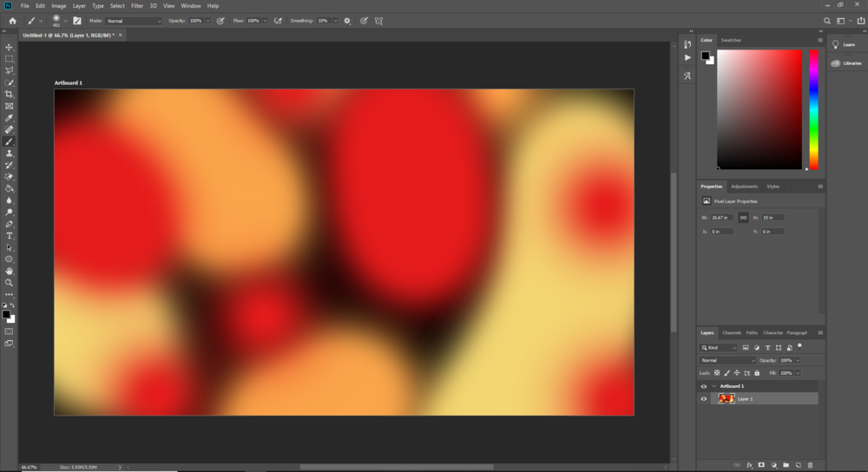The height and width of the screenshot is (472, 868).
Task: Click the search magnifier icon
Action: tap(827, 21)
